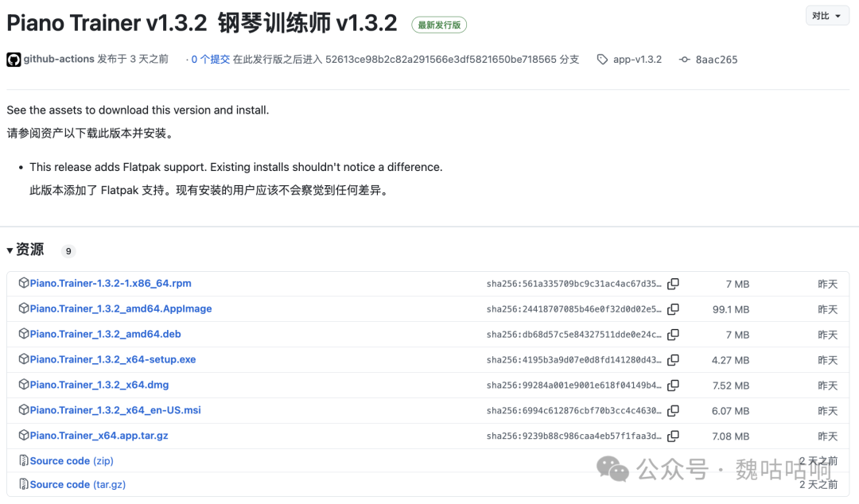Click the sha256:561a335709bc9c31ac4ac67d35 hash text
This screenshot has width=859, height=504.
pos(573,284)
